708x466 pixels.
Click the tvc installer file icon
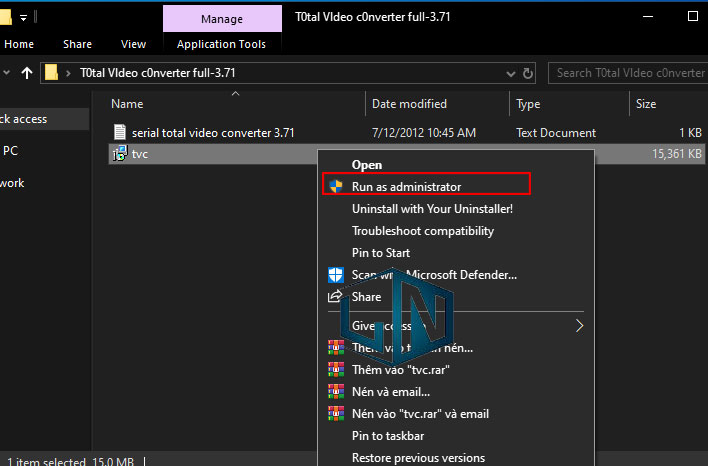(x=120, y=154)
